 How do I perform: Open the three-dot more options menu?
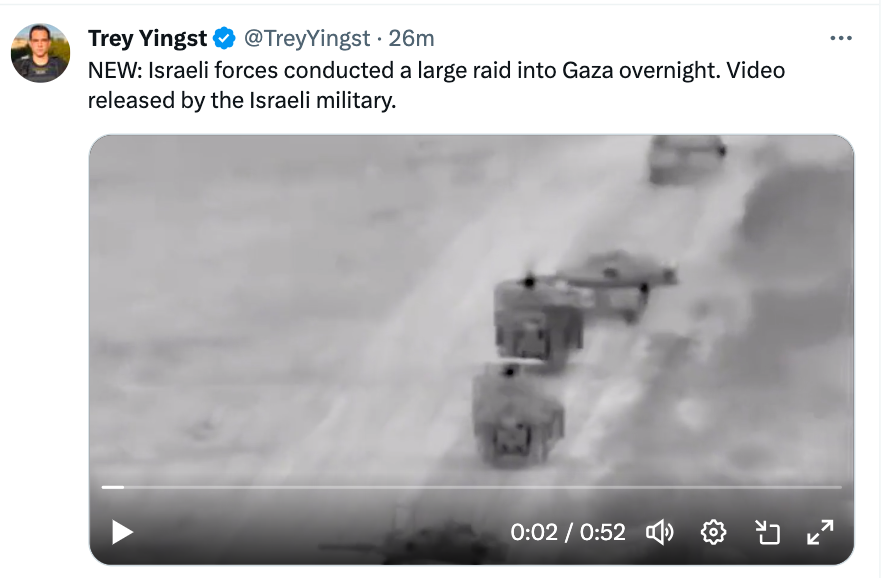(841, 38)
